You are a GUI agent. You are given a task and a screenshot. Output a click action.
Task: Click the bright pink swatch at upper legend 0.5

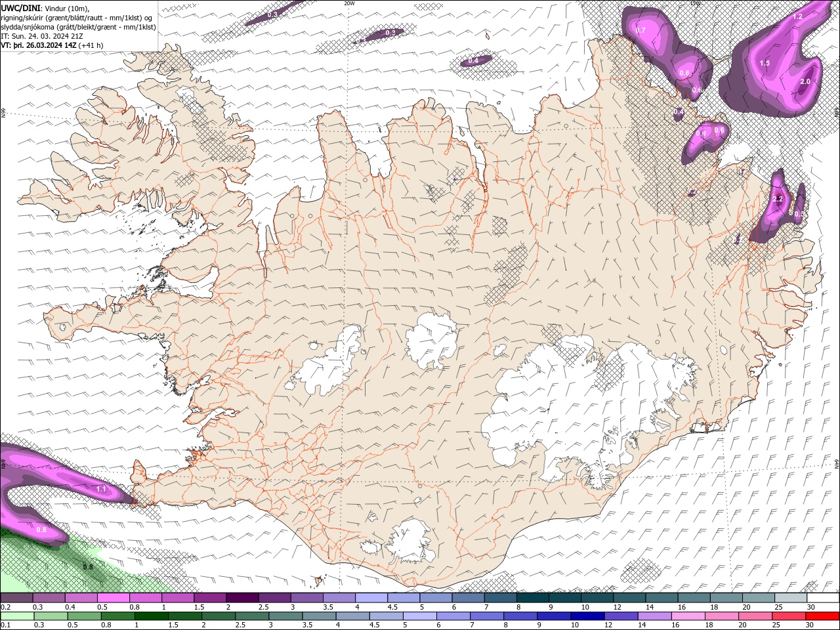point(113,598)
